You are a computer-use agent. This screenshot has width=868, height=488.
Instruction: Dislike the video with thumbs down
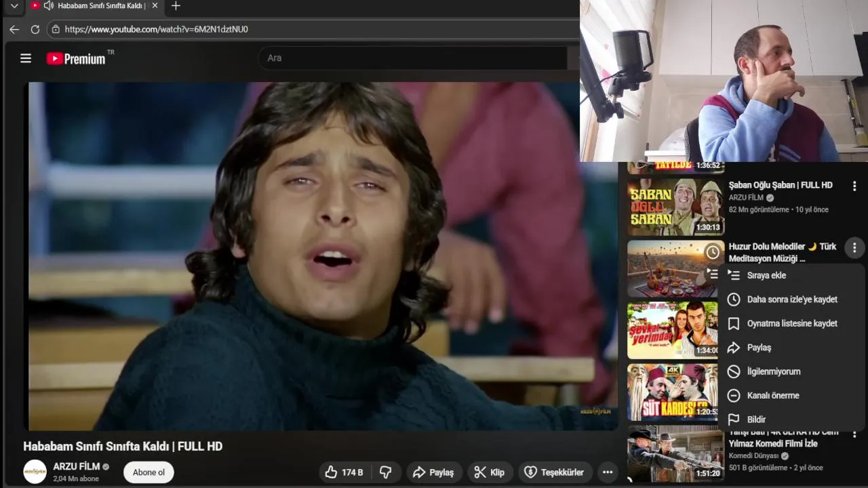[386, 472]
